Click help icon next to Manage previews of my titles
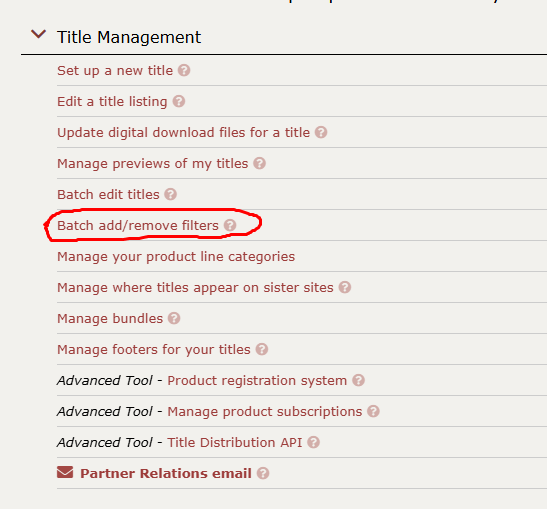Screen dimensions: 547x509 [259, 163]
